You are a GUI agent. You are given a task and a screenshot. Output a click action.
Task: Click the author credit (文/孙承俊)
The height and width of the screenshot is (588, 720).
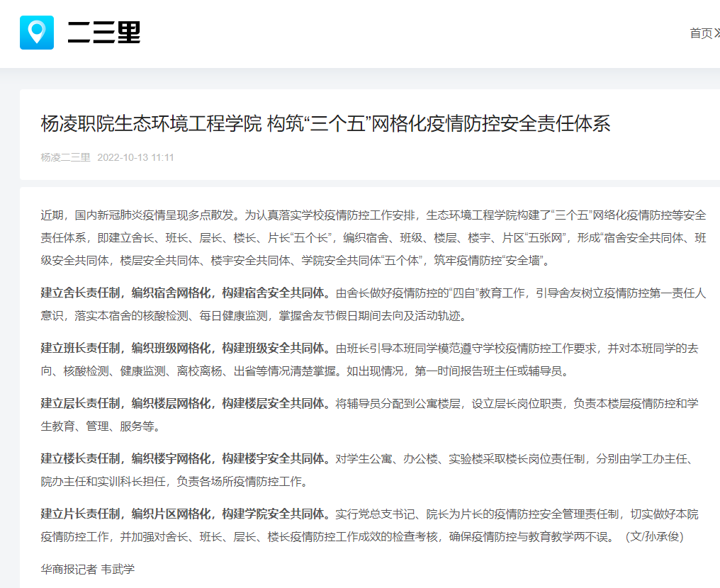coord(654,537)
